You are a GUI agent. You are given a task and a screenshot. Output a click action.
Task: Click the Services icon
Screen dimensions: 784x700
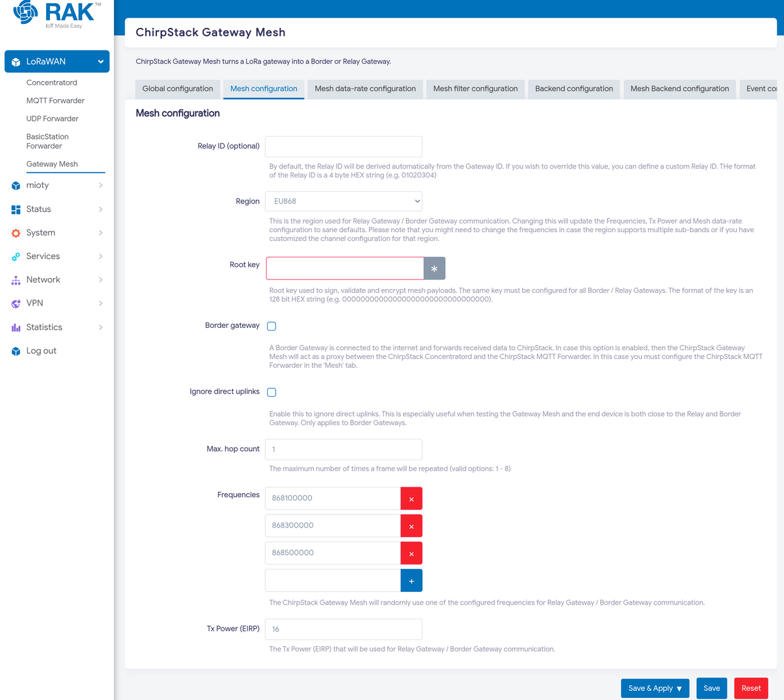tap(16, 257)
